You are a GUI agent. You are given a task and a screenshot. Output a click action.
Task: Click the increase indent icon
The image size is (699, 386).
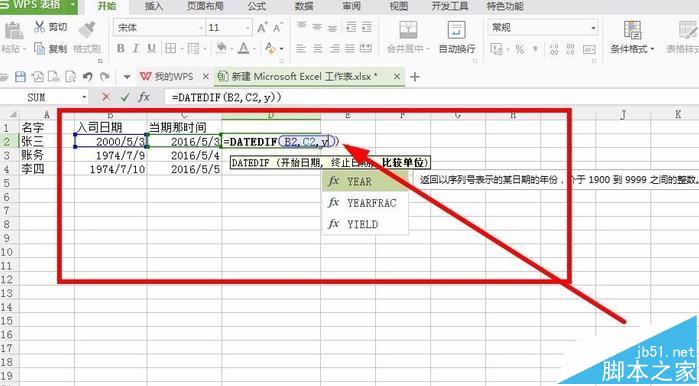[x=366, y=27]
